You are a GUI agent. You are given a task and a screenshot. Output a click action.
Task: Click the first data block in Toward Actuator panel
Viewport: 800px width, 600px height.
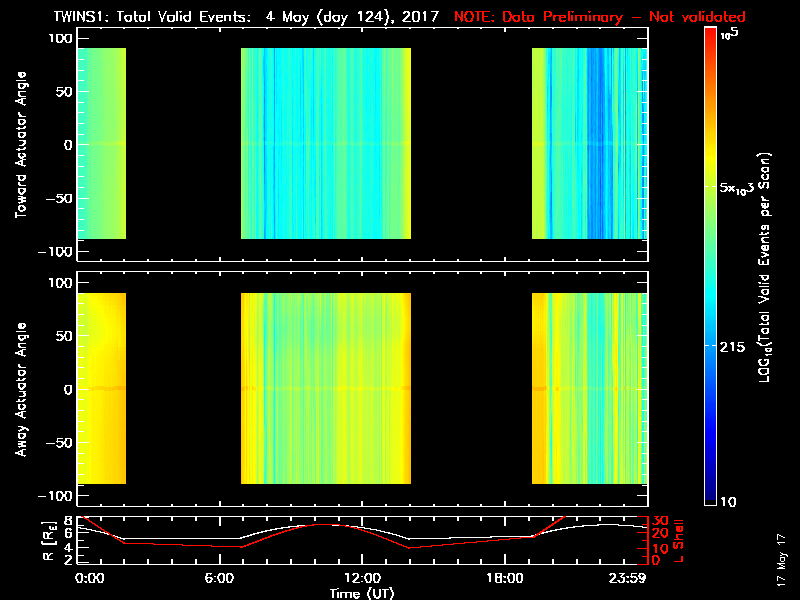102,143
